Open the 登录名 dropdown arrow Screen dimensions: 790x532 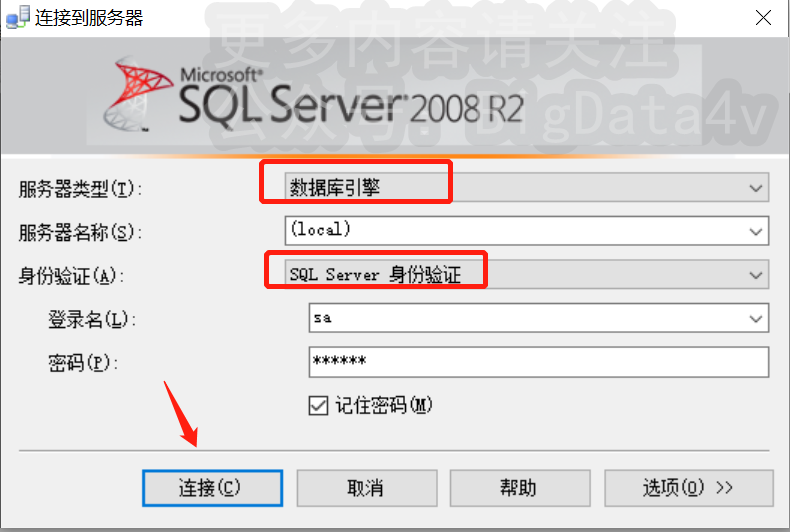point(755,318)
